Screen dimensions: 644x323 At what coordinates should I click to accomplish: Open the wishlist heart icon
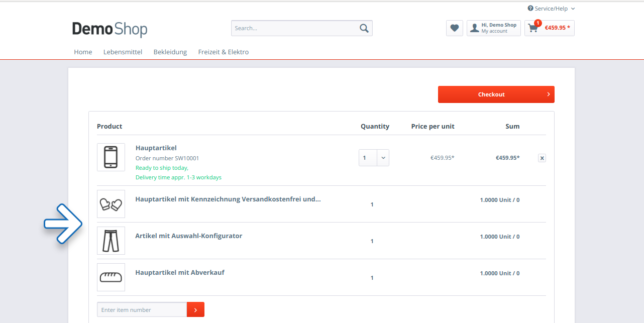455,28
